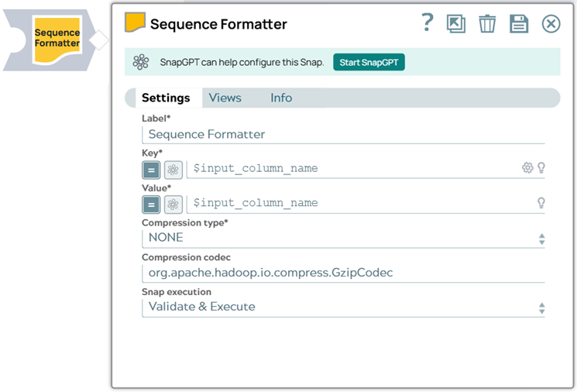Edit the Label input field

[x=343, y=134]
